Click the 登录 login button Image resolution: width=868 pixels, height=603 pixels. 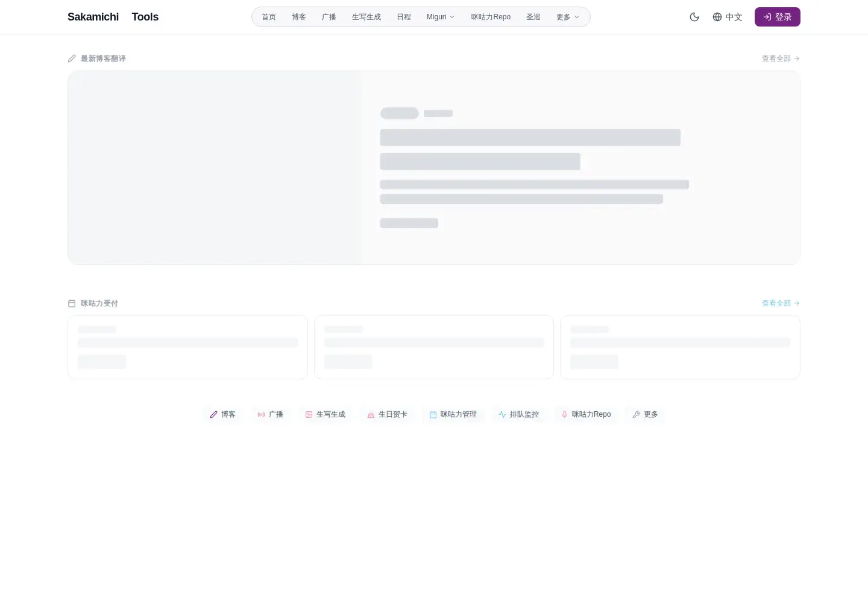(x=778, y=17)
